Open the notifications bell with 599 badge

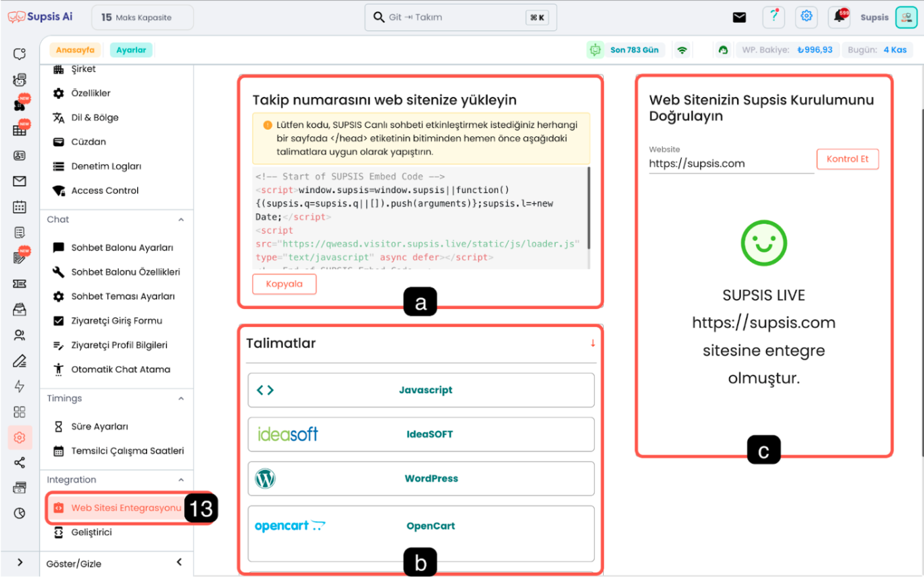click(x=839, y=16)
